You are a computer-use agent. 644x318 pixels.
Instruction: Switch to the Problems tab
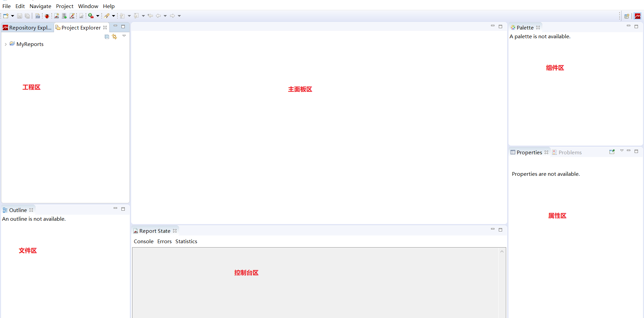click(x=567, y=152)
